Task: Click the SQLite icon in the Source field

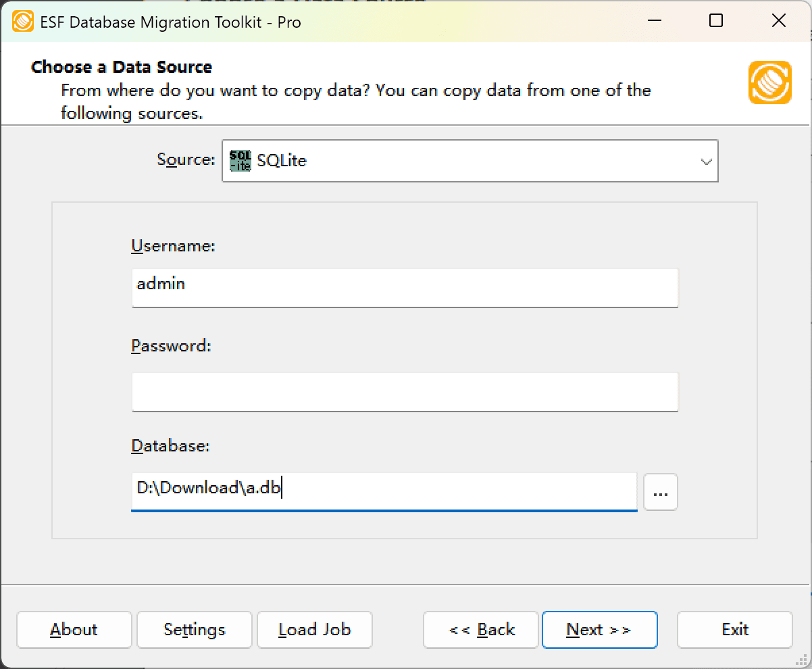Action: (240, 161)
